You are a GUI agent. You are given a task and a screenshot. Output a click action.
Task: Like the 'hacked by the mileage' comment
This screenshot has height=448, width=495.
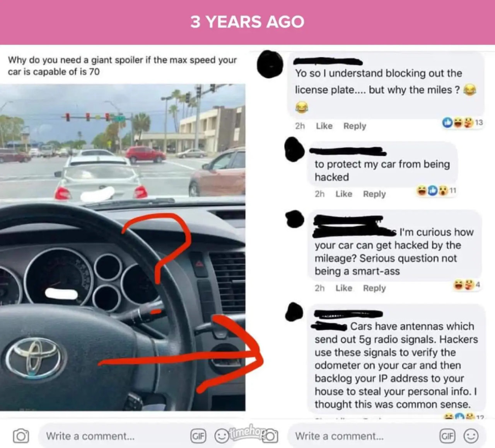click(x=344, y=288)
